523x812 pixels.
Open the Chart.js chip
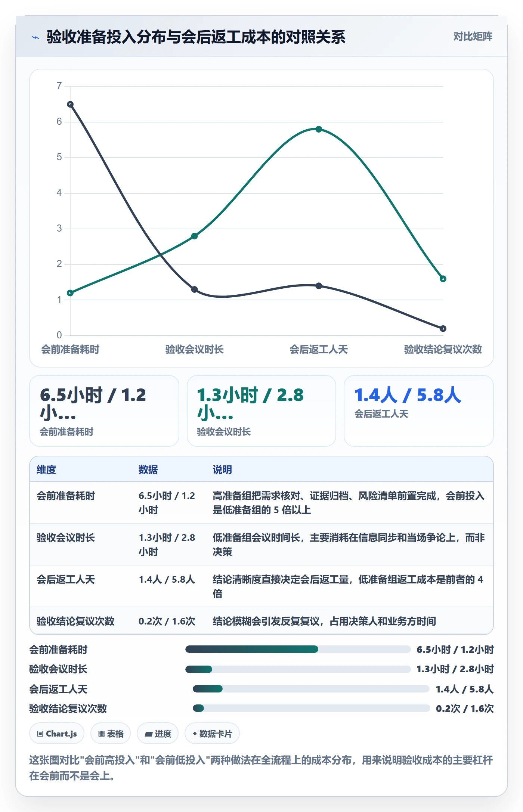click(x=57, y=734)
